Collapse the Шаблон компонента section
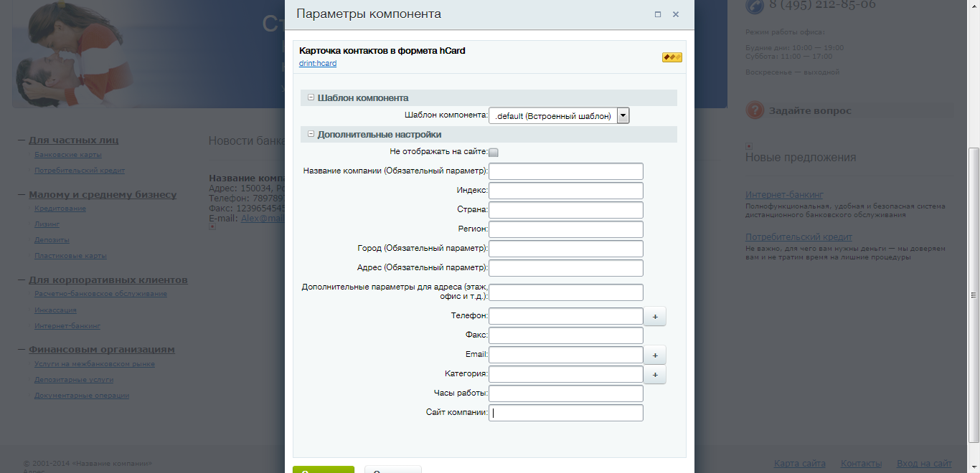Image resolution: width=980 pixels, height=473 pixels. tap(311, 97)
